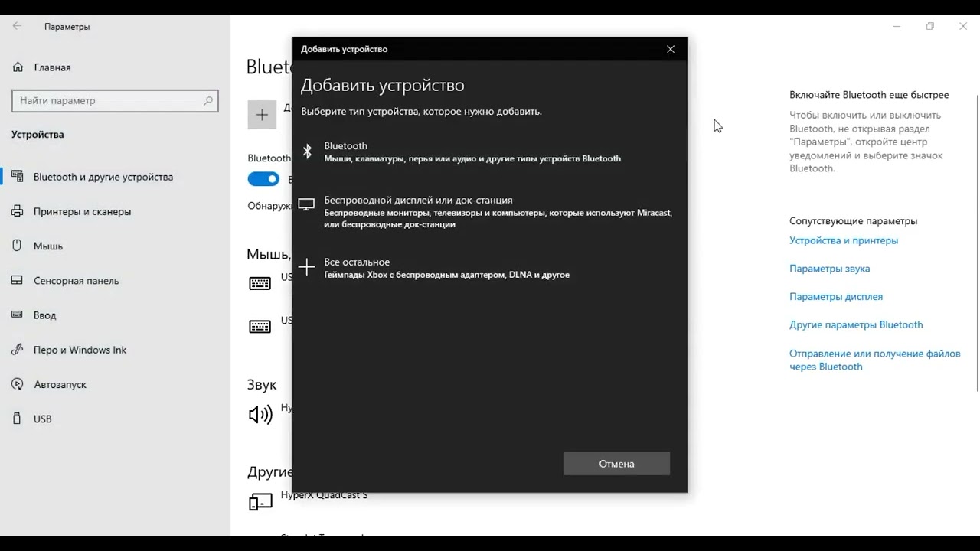Click the Найти параметр search field
Image resolution: width=980 pixels, height=551 pixels.
coord(115,100)
